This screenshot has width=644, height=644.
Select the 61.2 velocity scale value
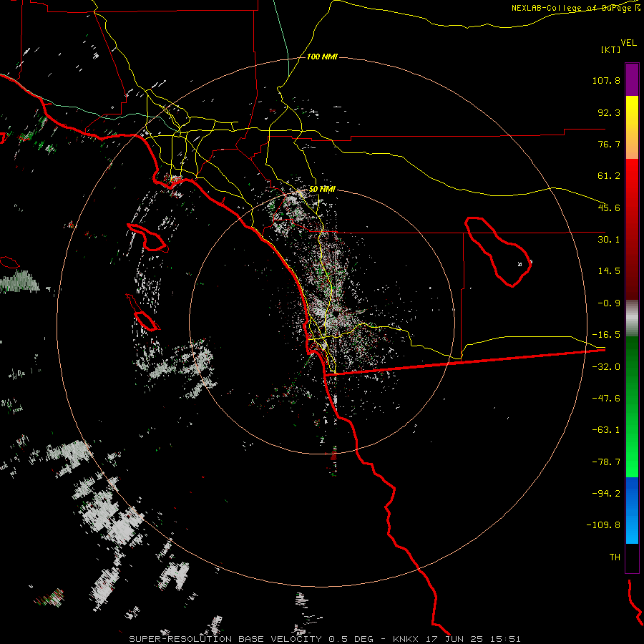tap(609, 176)
